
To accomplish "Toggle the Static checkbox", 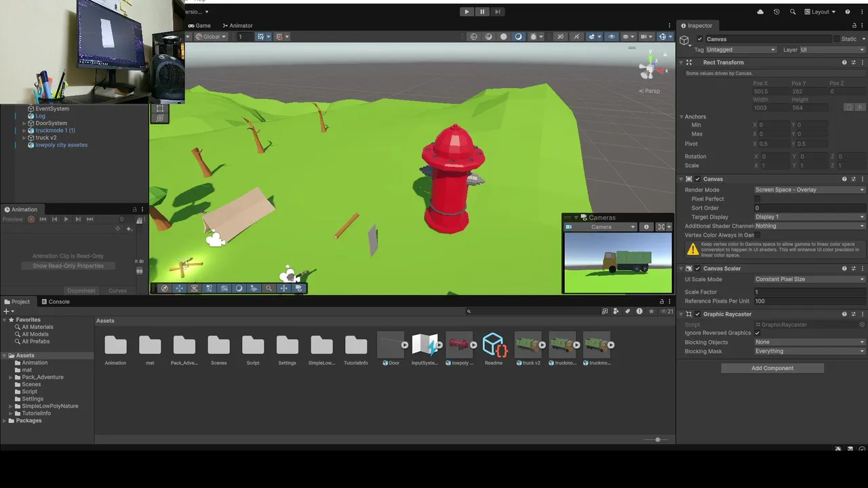I will click(x=836, y=39).
